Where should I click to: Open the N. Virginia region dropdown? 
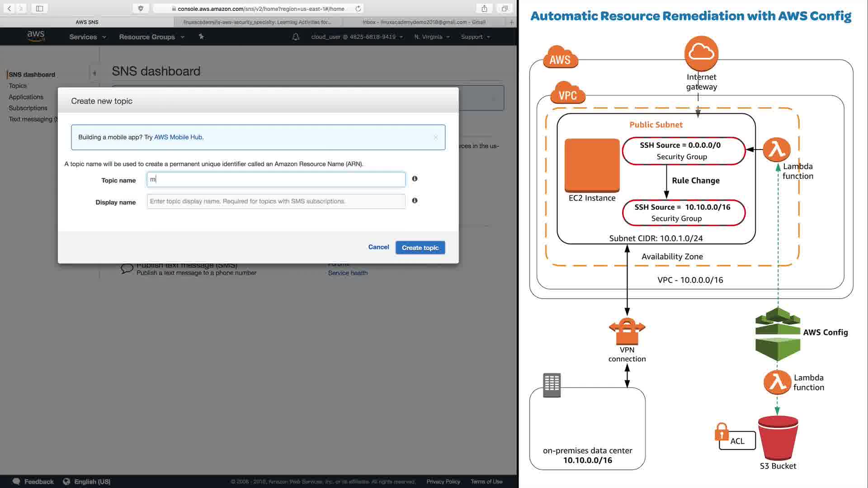[432, 37]
